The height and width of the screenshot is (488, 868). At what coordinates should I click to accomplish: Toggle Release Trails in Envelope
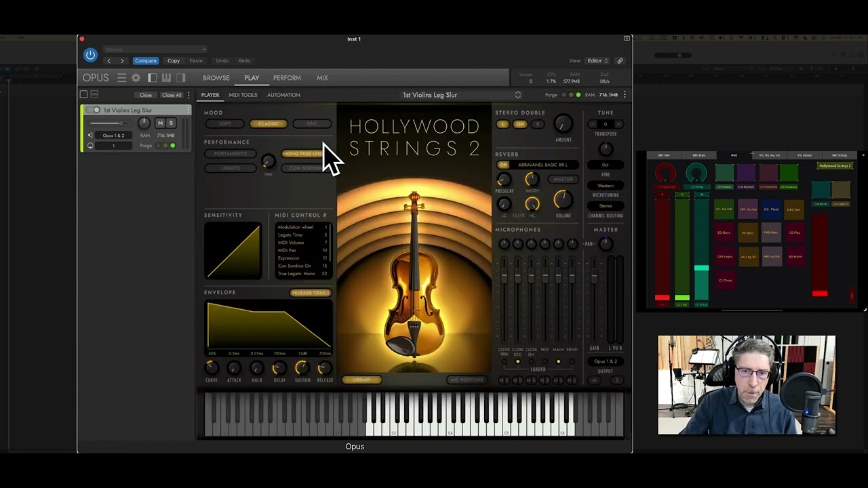[x=310, y=293]
